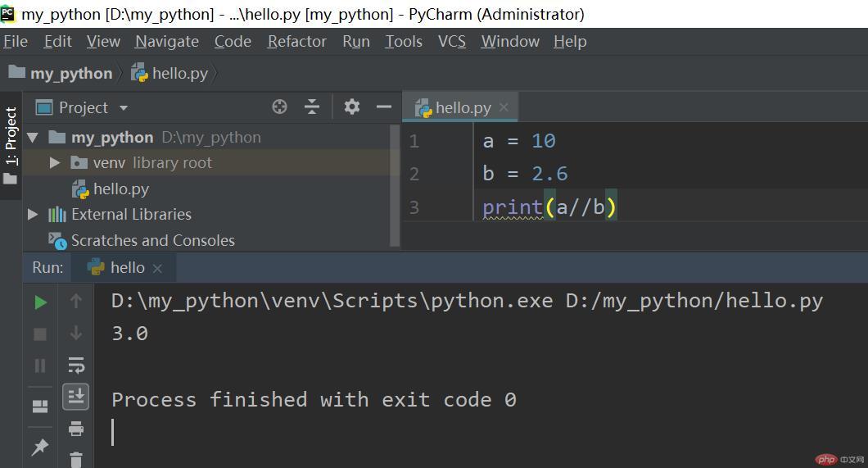
Task: Open Project panel gear settings
Action: (x=352, y=107)
